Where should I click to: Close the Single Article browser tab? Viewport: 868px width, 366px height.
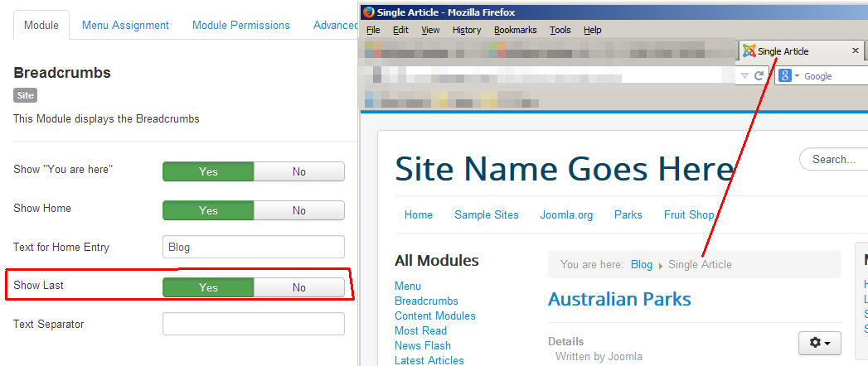856,51
